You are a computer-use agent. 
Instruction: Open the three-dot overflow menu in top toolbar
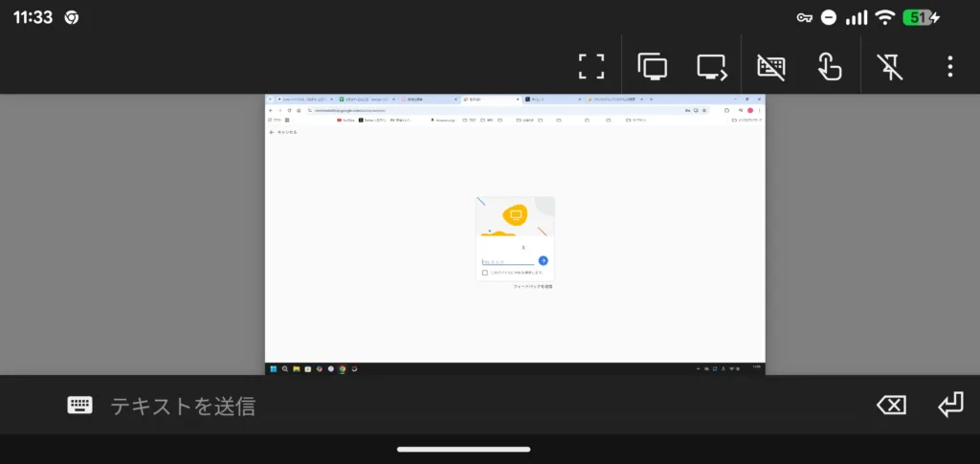coord(949,66)
